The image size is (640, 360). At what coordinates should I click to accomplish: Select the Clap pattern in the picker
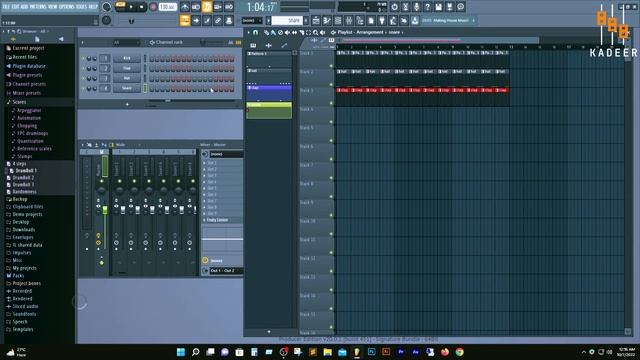(269, 93)
